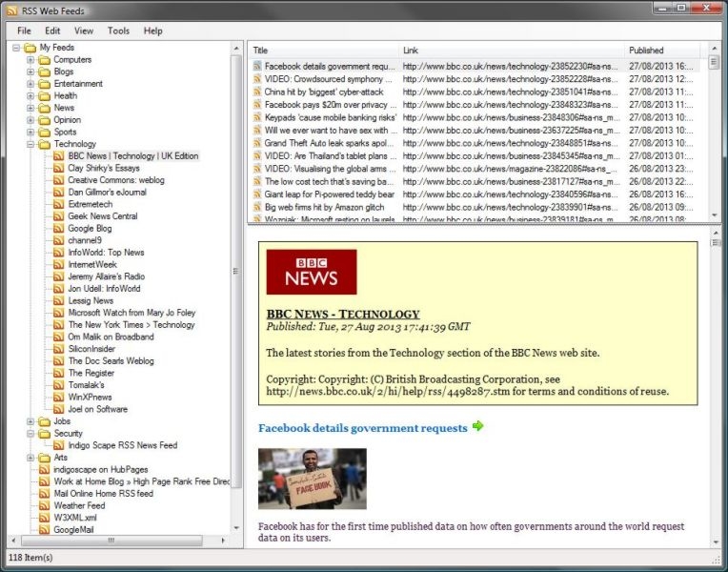Click the Weather Feed icon
The image size is (728, 572).
click(x=45, y=505)
